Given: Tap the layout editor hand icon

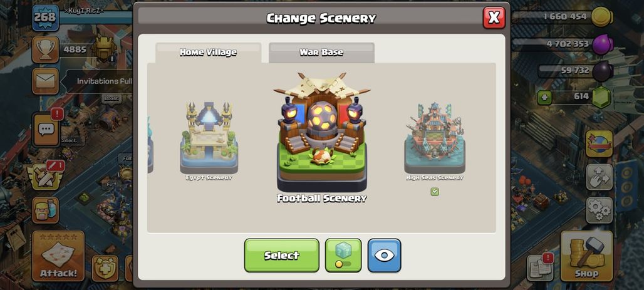Looking at the screenshot, I should 600,177.
